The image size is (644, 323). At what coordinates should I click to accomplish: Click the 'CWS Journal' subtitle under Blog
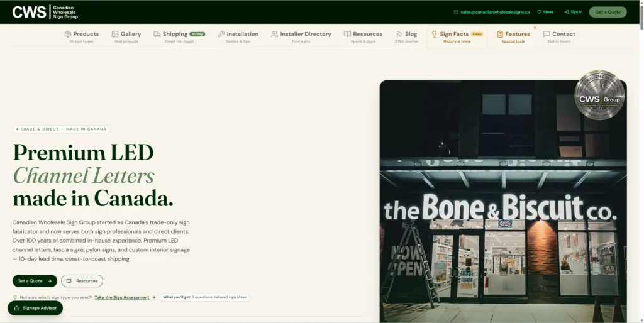coord(407,41)
